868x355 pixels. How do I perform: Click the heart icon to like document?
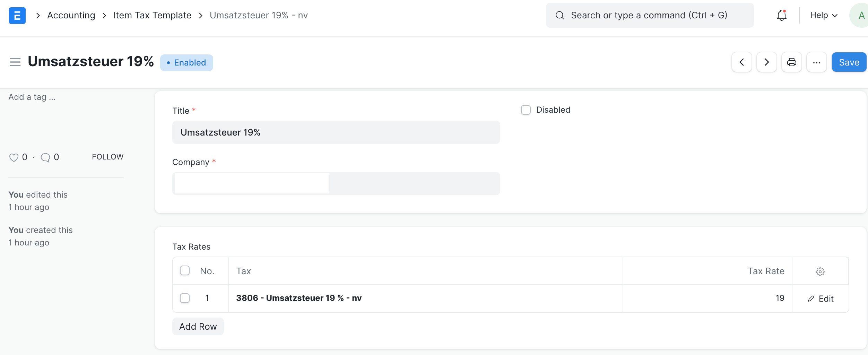pyautogui.click(x=14, y=157)
